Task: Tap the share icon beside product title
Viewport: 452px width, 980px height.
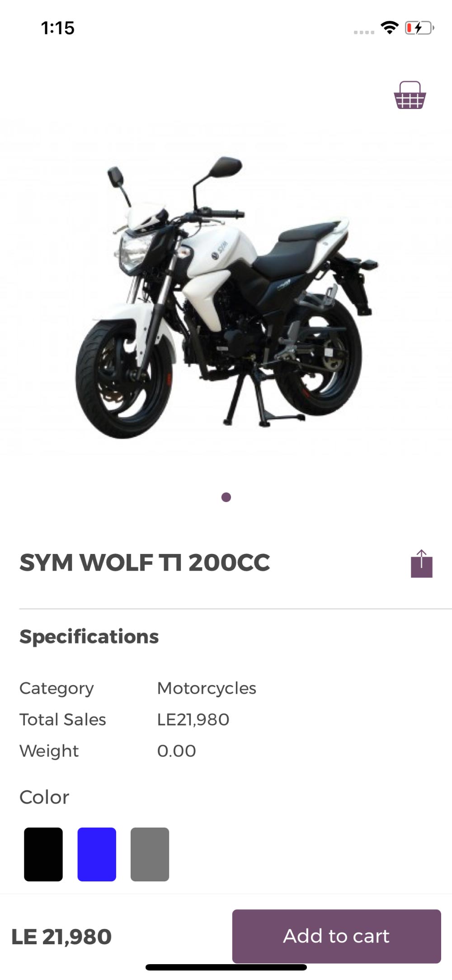Action: [422, 563]
